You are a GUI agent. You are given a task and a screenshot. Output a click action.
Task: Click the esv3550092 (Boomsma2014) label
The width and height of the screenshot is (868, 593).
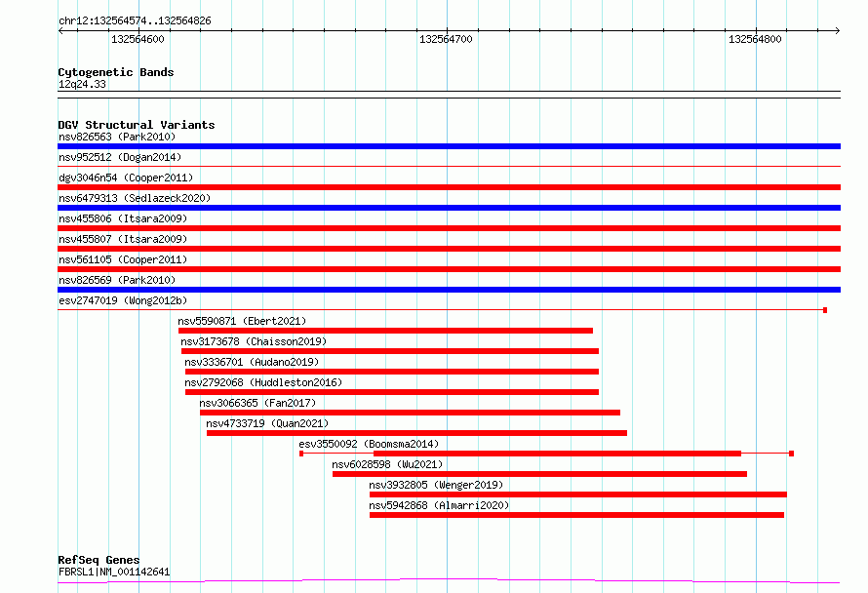click(x=369, y=444)
